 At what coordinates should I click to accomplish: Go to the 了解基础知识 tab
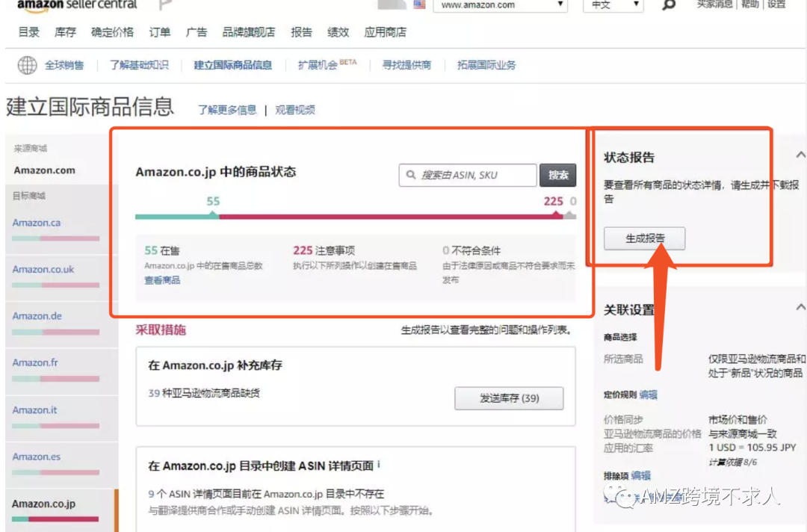pyautogui.click(x=139, y=65)
